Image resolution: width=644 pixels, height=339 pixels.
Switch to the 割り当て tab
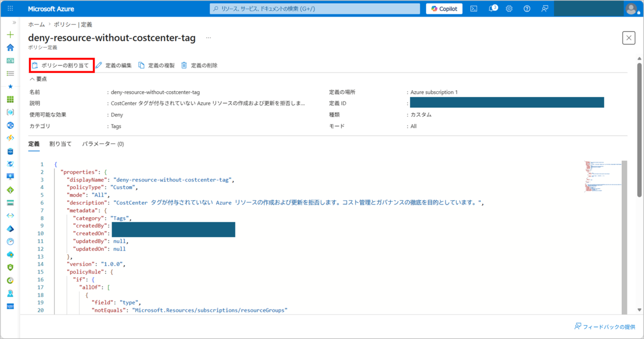point(61,144)
